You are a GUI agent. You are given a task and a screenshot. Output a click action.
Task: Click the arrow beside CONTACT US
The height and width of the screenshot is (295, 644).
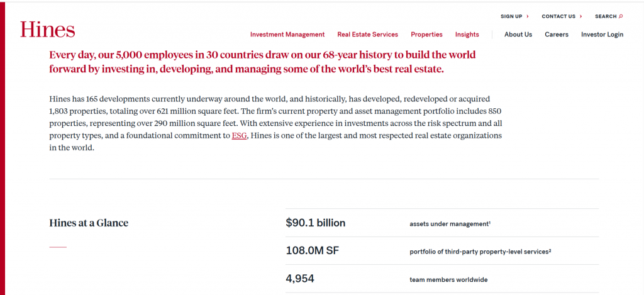click(x=580, y=16)
